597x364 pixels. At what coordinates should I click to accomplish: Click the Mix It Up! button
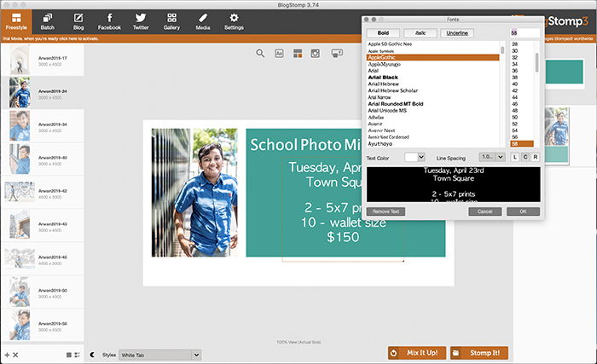(417, 353)
